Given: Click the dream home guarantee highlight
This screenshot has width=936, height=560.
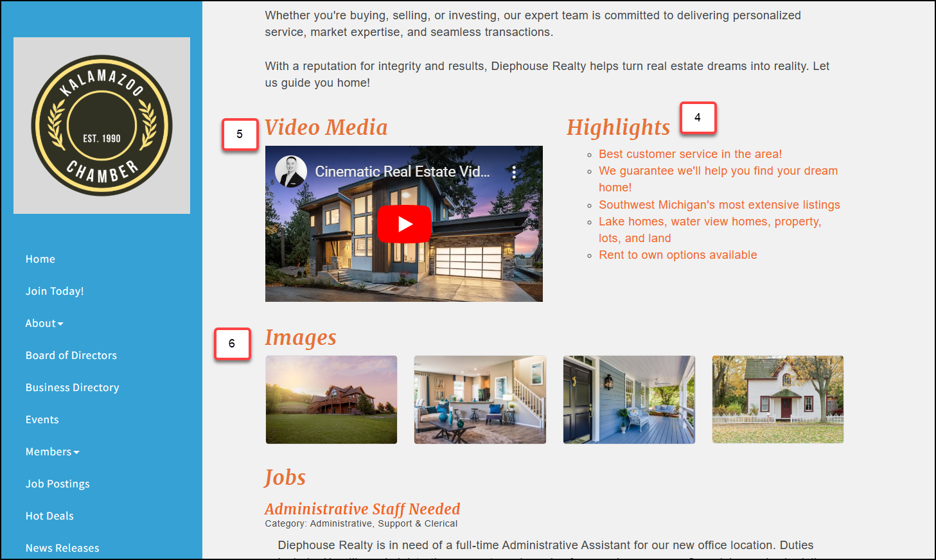Looking at the screenshot, I should point(718,179).
